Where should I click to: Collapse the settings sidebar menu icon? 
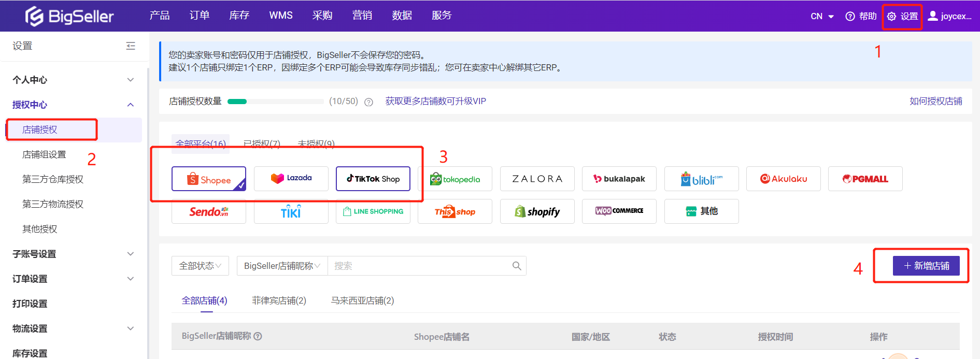(x=131, y=46)
